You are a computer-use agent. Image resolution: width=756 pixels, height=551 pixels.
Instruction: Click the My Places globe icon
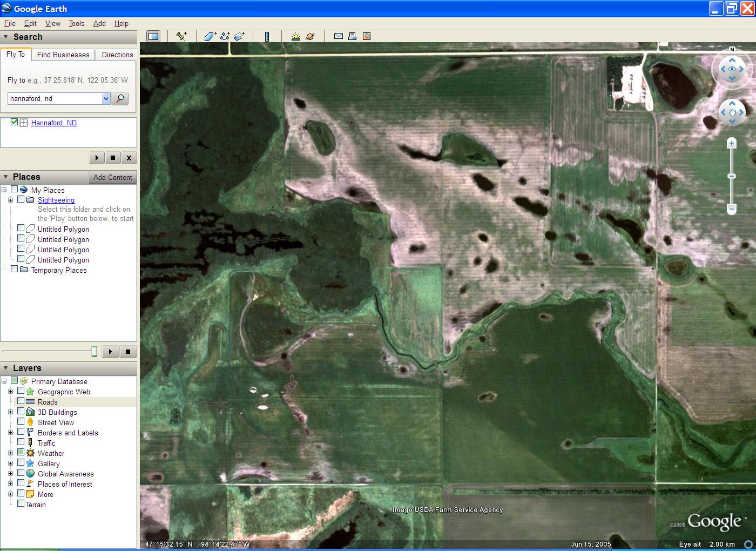click(24, 190)
